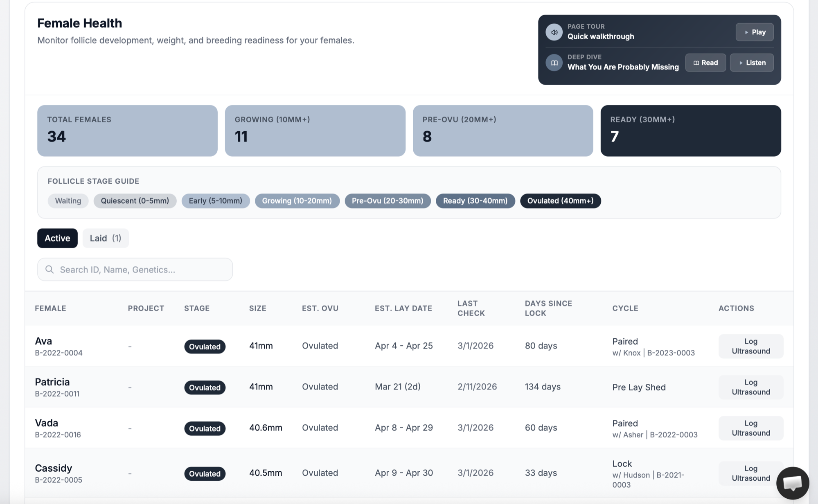Select the Ready (30mm+) stat card
The width and height of the screenshot is (818, 504).
690,130
